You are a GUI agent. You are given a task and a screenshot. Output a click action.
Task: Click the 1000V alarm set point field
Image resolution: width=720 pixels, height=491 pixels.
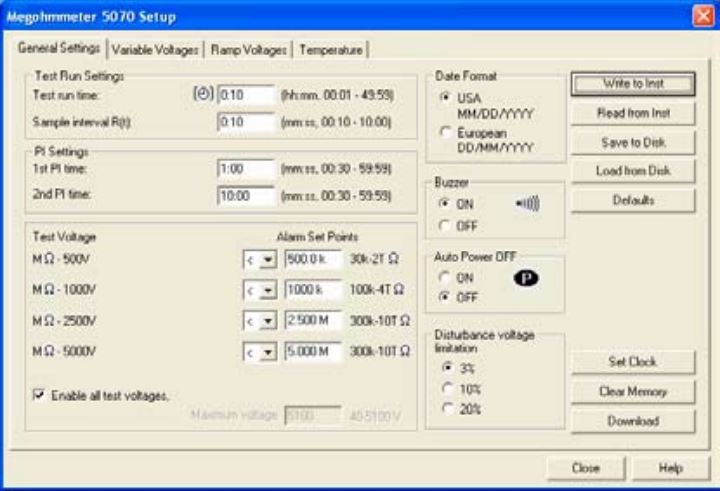[x=313, y=289]
